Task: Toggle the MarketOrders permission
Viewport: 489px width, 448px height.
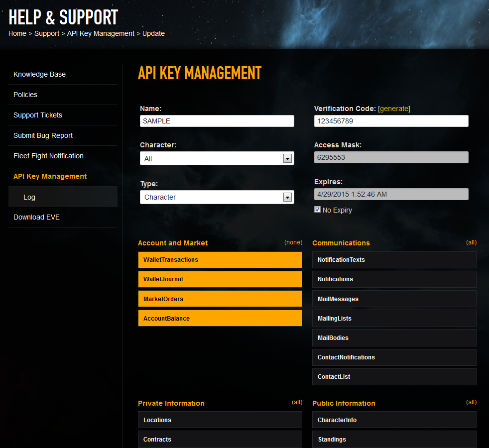Action: [220, 299]
